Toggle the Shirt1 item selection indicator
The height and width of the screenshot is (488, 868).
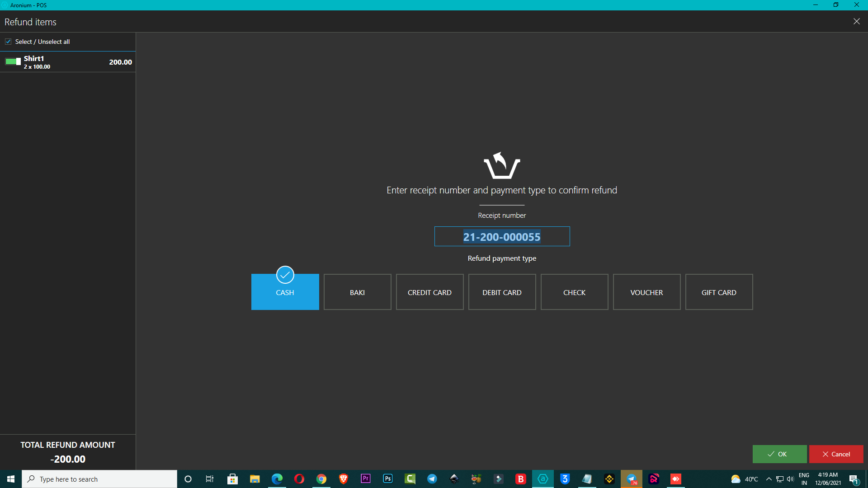13,61
